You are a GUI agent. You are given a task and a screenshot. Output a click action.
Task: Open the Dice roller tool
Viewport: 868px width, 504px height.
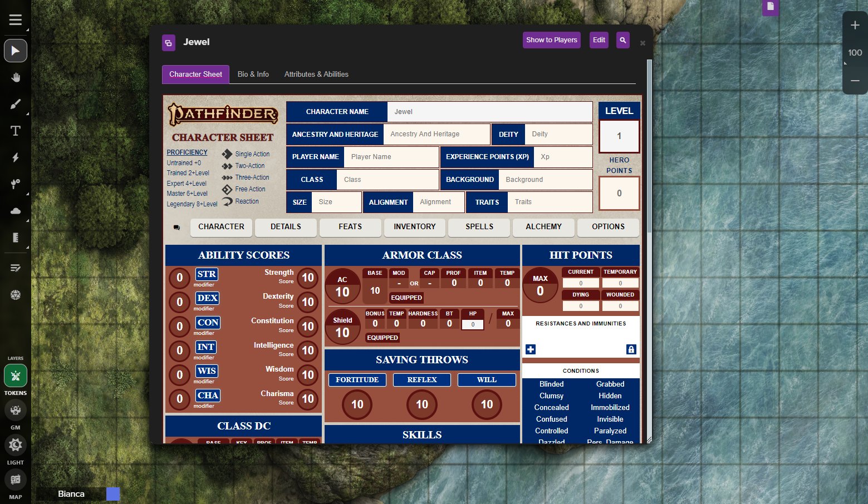click(16, 295)
